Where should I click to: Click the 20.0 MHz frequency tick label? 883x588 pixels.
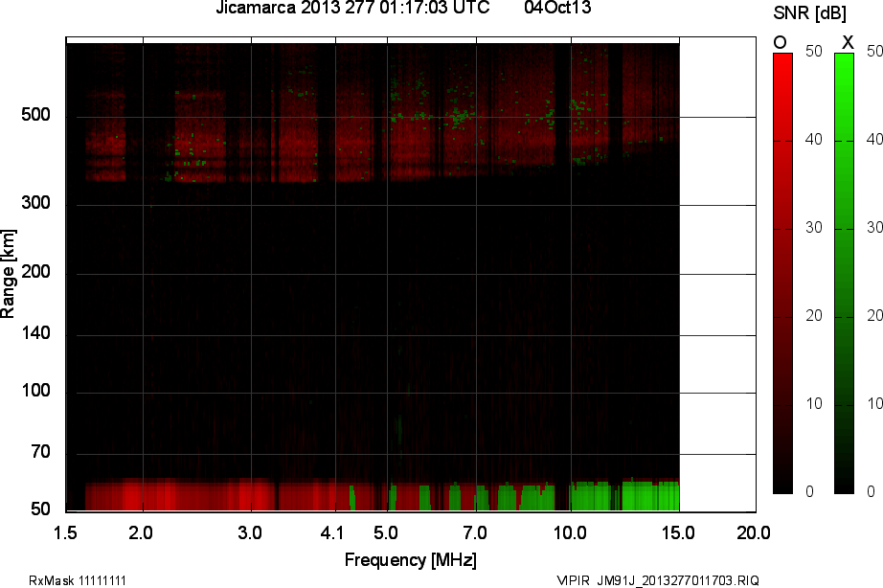754,532
